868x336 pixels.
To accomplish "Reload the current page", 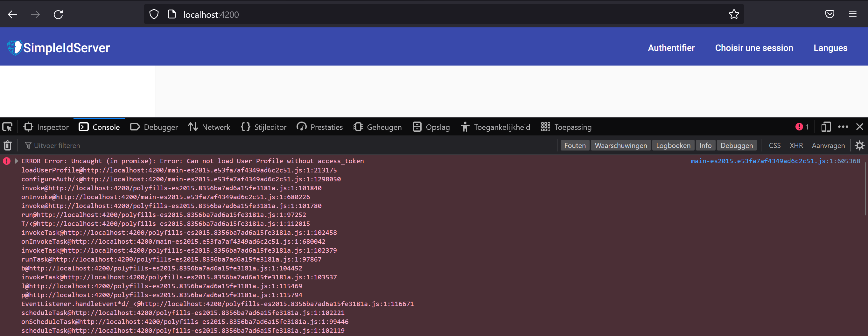I will click(58, 14).
